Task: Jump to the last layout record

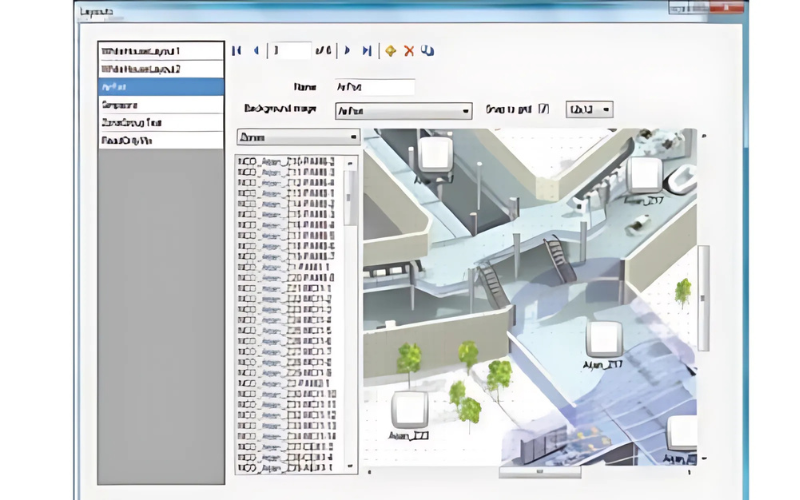Action: pyautogui.click(x=367, y=51)
